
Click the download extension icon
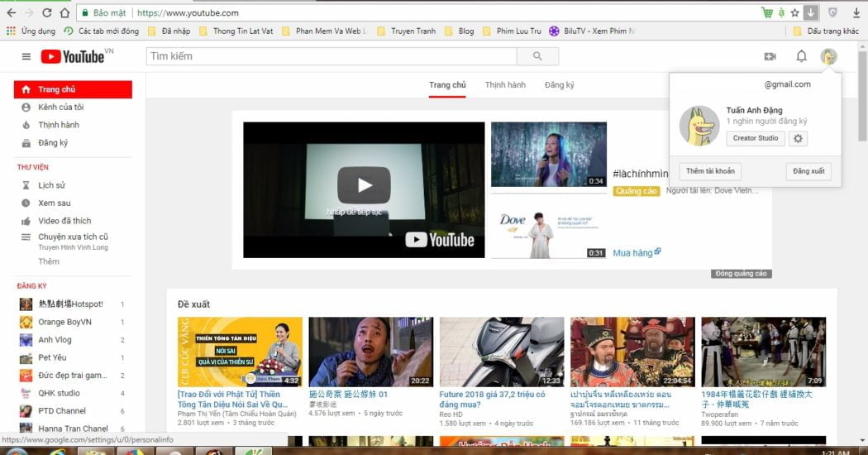pyautogui.click(x=810, y=12)
